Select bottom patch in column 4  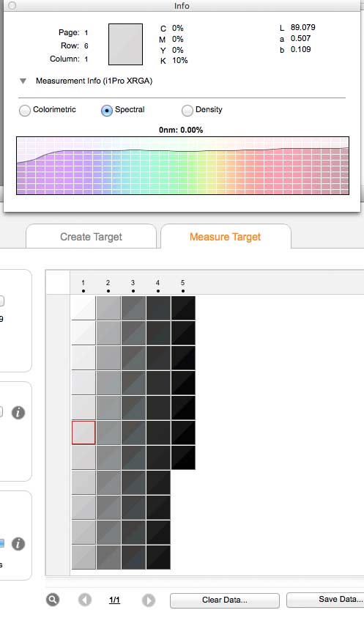[158, 557]
